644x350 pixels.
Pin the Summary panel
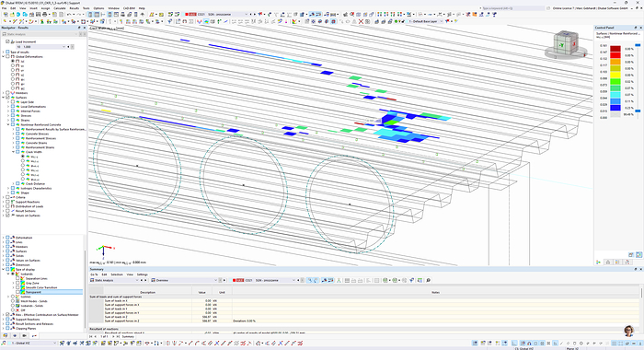point(636,269)
